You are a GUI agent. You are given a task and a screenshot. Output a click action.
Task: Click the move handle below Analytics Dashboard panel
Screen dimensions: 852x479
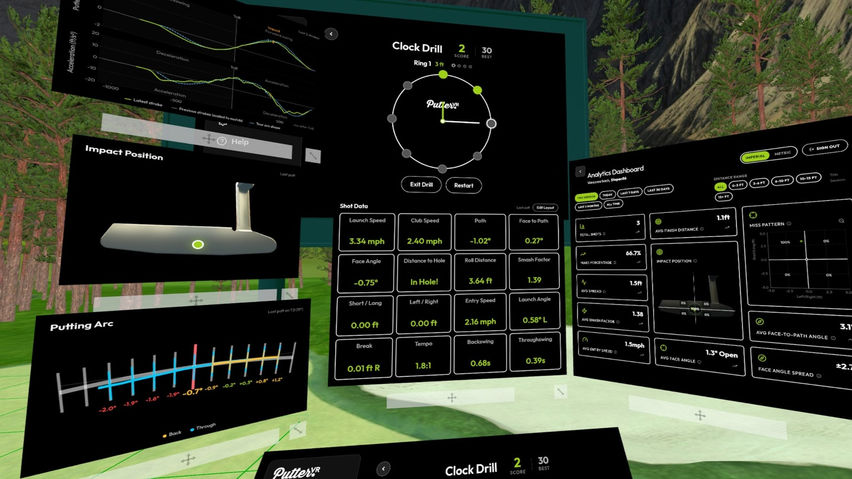700,415
